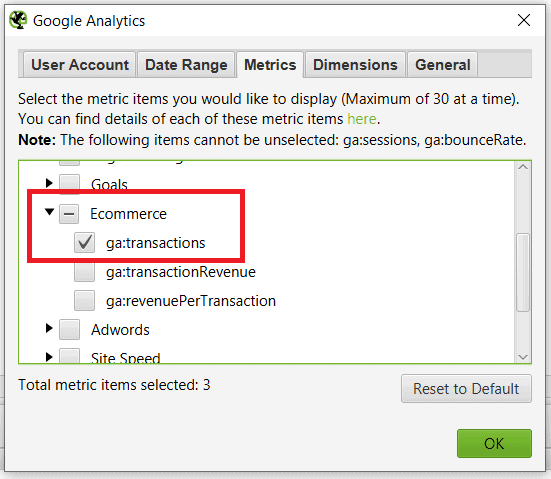This screenshot has width=551, height=479.
Task: Expand the Site Speed tree node
Action: (x=49, y=357)
